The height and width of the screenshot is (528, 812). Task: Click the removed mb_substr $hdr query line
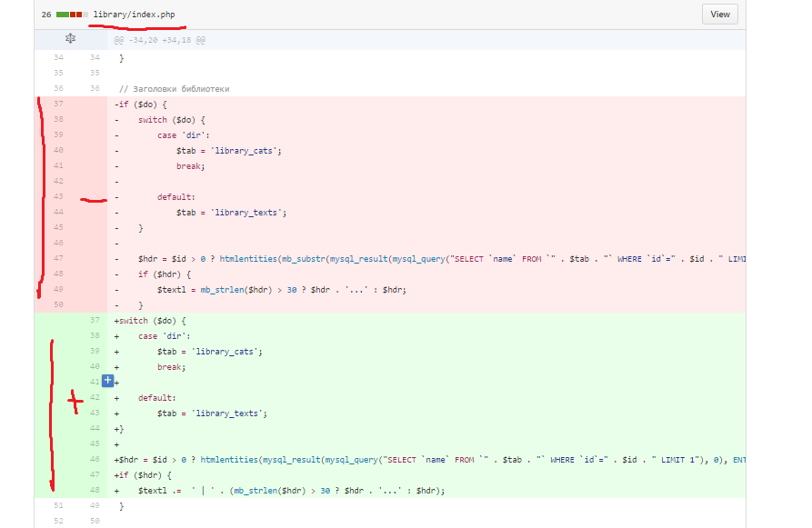coord(436,259)
